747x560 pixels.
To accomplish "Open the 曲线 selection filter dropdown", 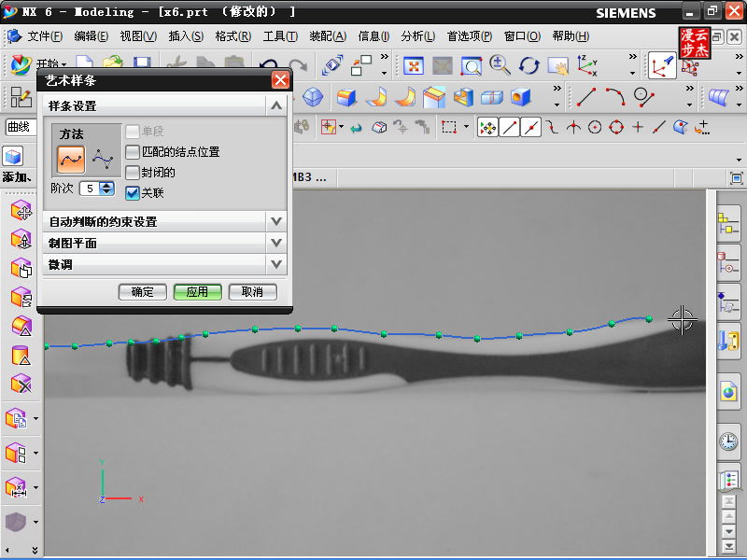I will (x=21, y=127).
